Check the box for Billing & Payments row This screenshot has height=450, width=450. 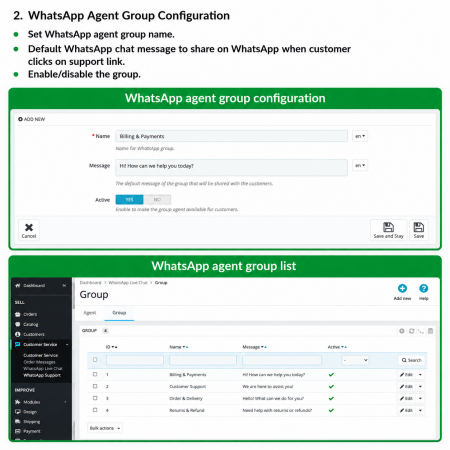pyautogui.click(x=95, y=374)
